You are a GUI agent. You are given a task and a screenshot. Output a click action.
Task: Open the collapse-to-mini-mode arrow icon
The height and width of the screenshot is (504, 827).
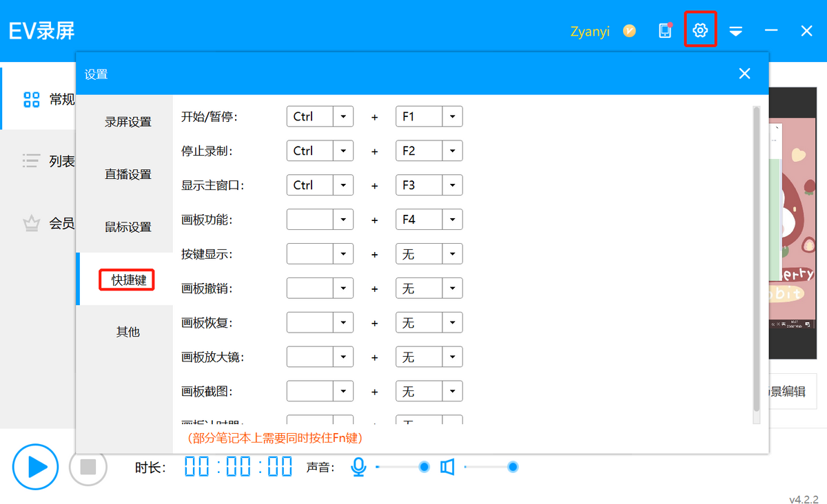tap(736, 31)
